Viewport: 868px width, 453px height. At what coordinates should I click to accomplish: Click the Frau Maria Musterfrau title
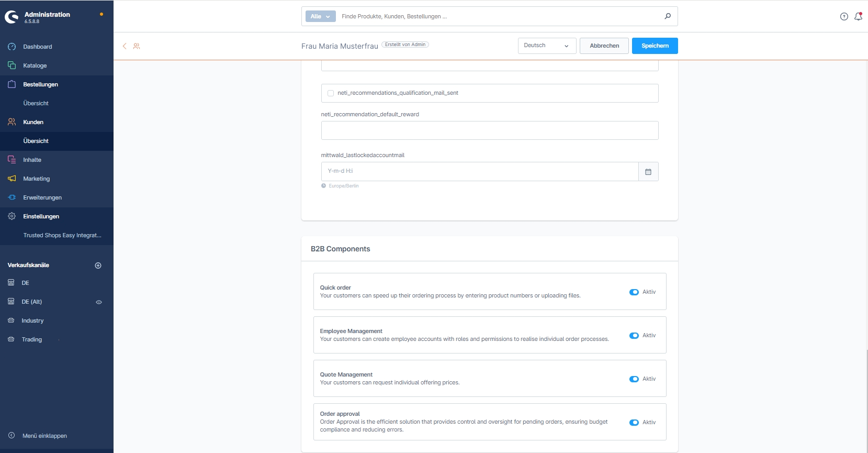[340, 46]
